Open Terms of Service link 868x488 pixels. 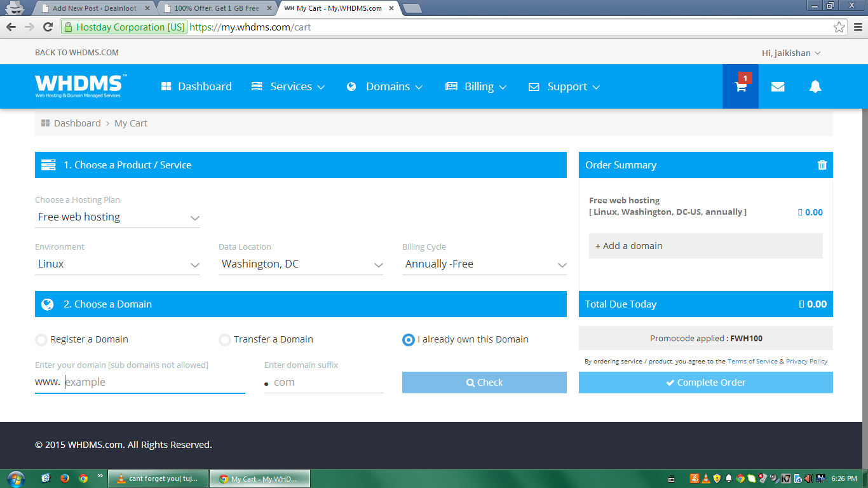point(752,362)
